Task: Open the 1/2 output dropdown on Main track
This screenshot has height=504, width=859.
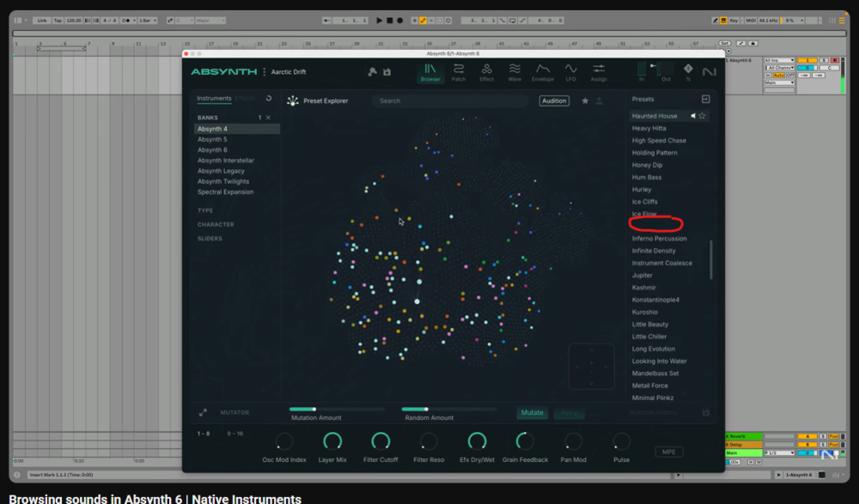Action: (779, 453)
